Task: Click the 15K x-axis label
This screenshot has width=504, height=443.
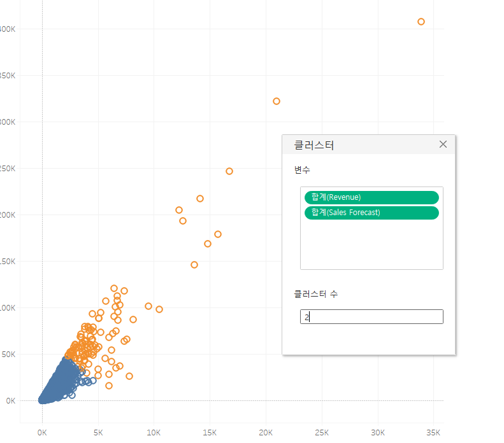Action: coord(210,433)
